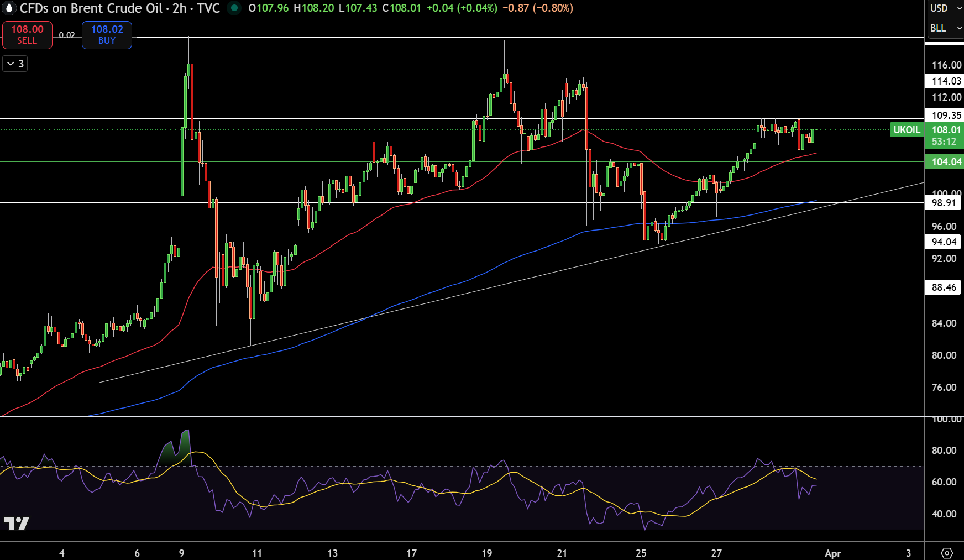Click the chart title 'CFDs on Brent Crude Oil'
This screenshot has width=964, height=560.
pos(91,8)
